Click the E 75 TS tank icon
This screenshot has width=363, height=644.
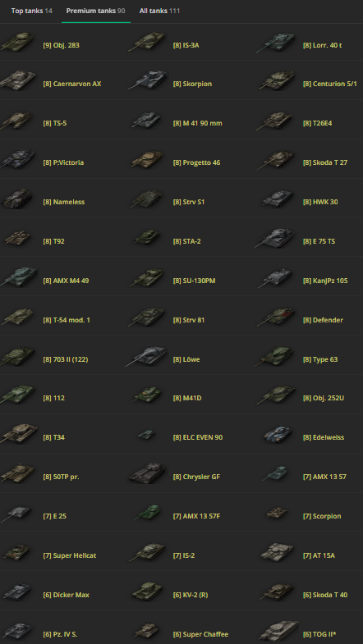[x=274, y=238]
